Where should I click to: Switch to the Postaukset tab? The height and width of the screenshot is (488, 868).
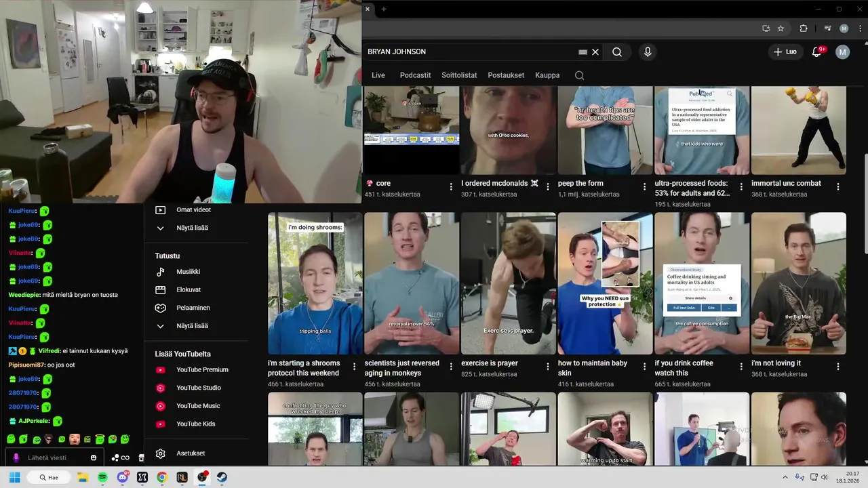point(506,75)
